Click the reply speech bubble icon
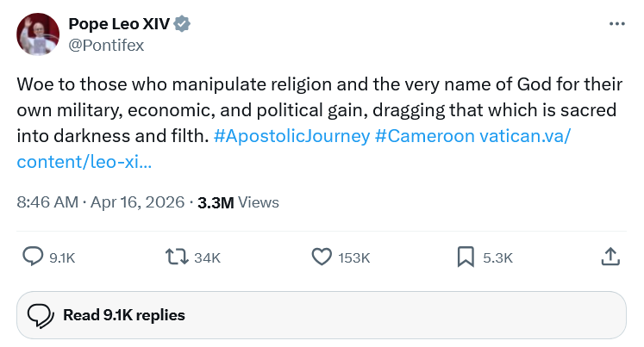The height and width of the screenshot is (347, 644). [x=33, y=257]
